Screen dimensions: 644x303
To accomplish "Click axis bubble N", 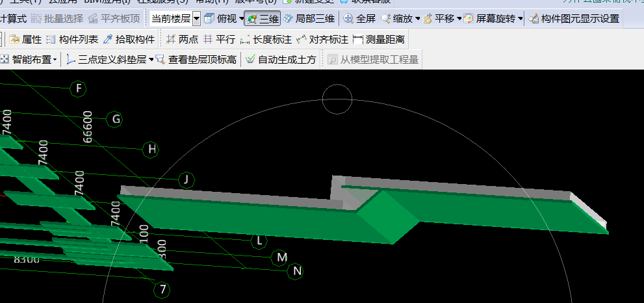I will coord(296,271).
